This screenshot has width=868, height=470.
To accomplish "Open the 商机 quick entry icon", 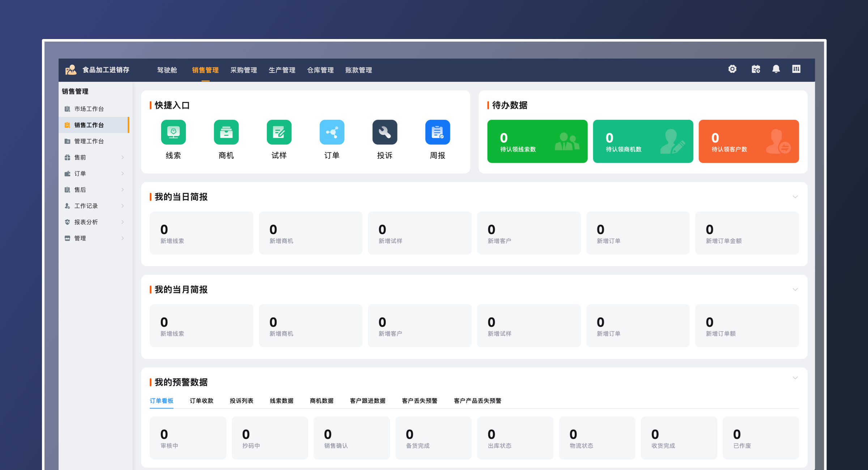I will coord(226,132).
